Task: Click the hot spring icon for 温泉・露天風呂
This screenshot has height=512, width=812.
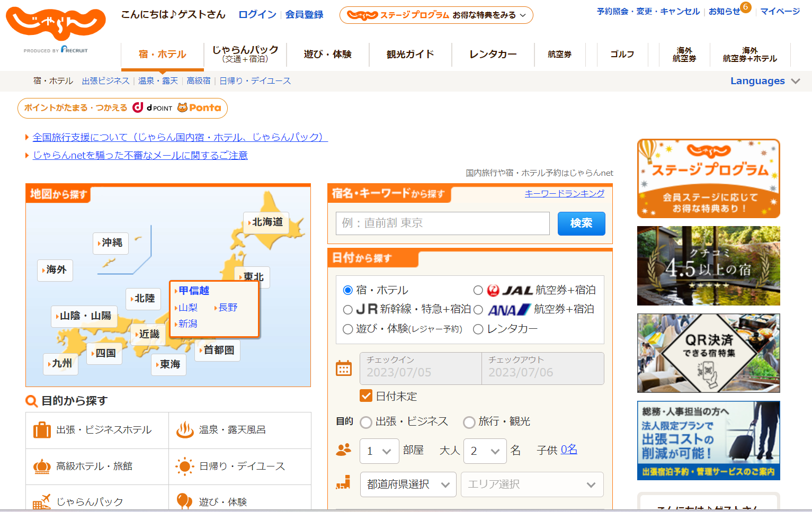Action: pyautogui.click(x=185, y=430)
